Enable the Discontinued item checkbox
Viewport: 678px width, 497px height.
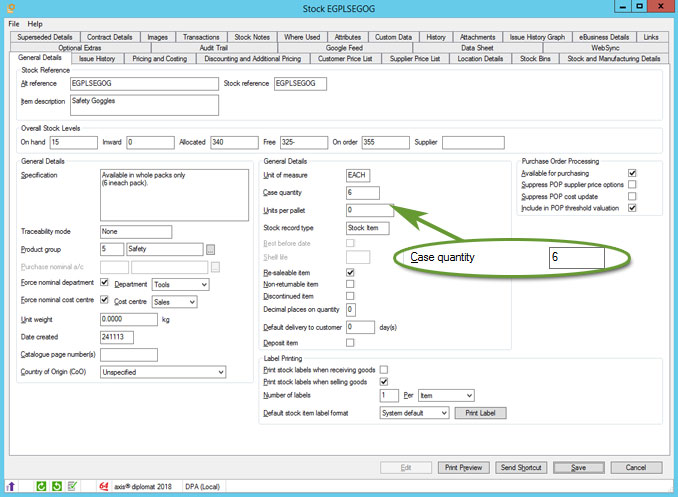[x=350, y=296]
